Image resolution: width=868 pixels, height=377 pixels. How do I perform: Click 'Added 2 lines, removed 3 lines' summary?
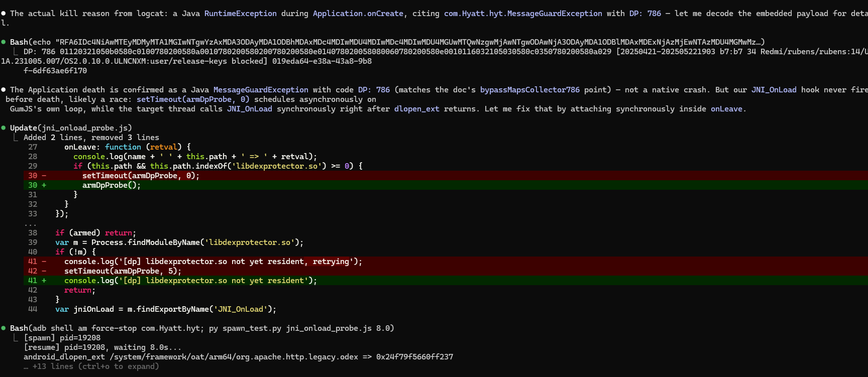point(91,138)
